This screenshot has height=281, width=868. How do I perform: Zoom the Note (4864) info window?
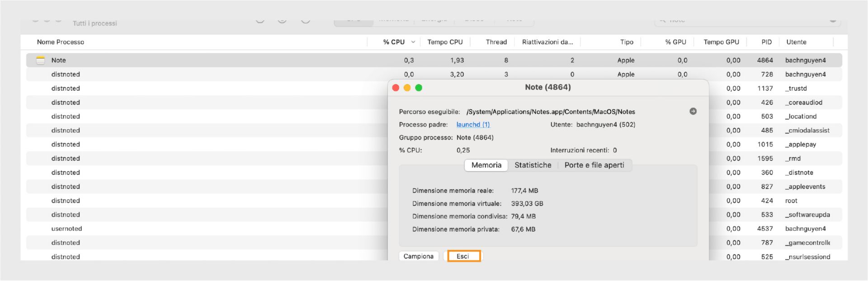pos(419,88)
